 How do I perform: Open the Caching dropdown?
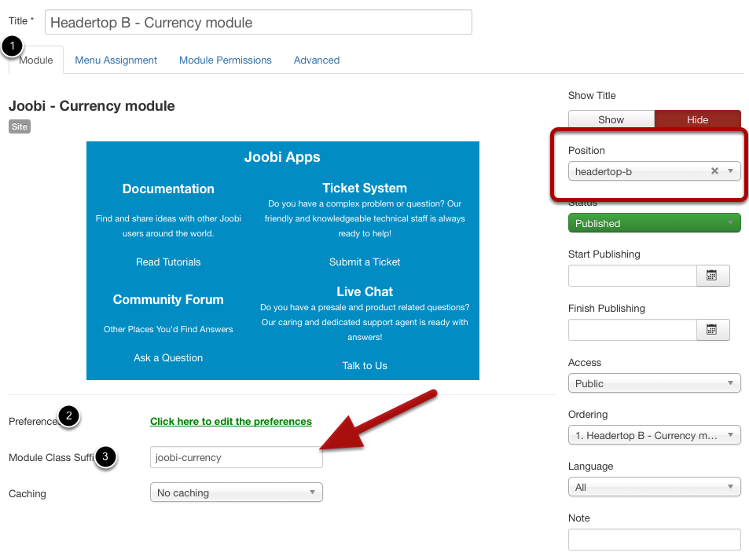(237, 492)
